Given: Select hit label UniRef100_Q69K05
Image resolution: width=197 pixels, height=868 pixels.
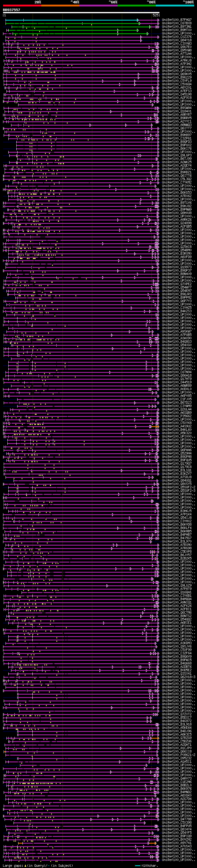Looking at the screenshot, I should 177,74.
